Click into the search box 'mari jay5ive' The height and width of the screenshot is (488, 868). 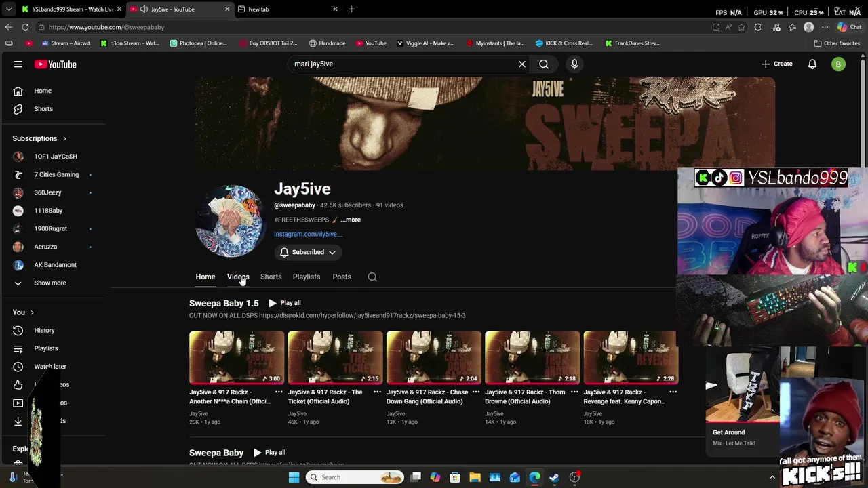pyautogui.click(x=403, y=64)
